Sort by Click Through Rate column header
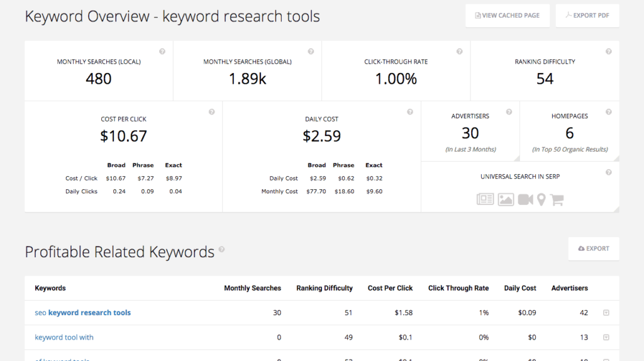This screenshot has height=361, width=644. 458,288
